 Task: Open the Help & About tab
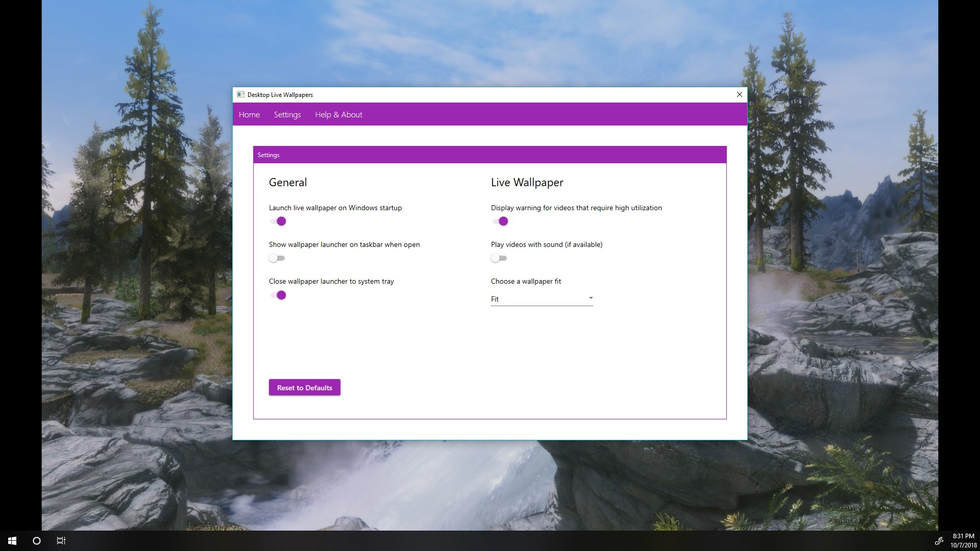[338, 115]
